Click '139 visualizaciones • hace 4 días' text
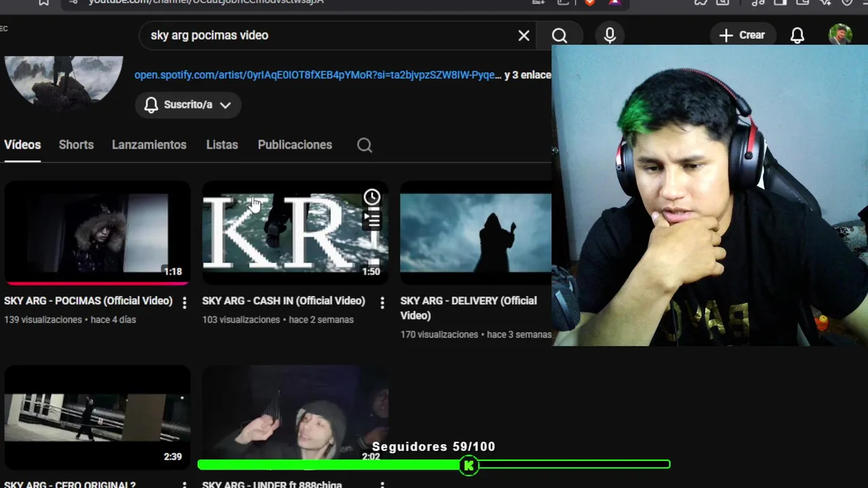Image resolution: width=868 pixels, height=488 pixels. [70, 320]
